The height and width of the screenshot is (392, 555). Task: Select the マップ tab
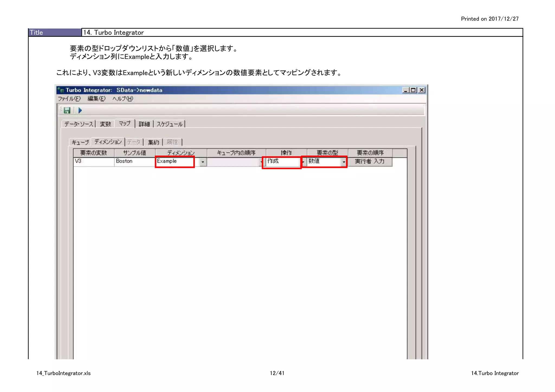125,124
